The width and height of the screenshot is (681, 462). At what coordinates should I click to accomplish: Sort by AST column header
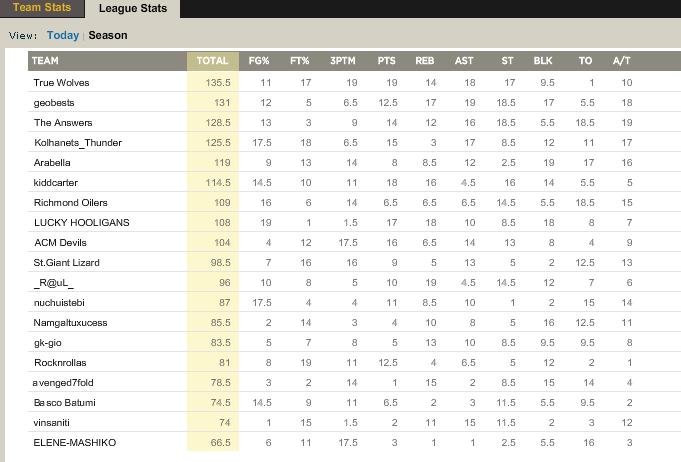click(x=464, y=61)
